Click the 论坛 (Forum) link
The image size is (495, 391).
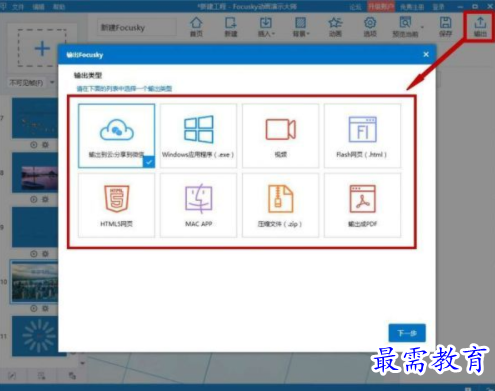[355, 7]
